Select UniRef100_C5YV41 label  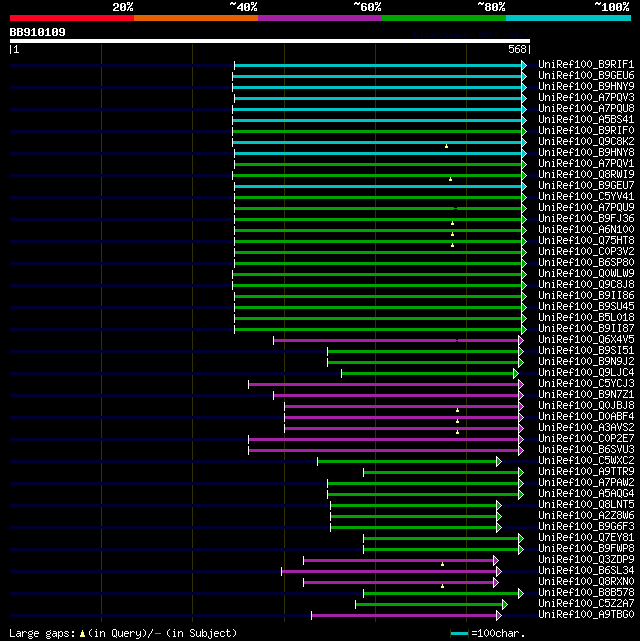pyautogui.click(x=586, y=197)
